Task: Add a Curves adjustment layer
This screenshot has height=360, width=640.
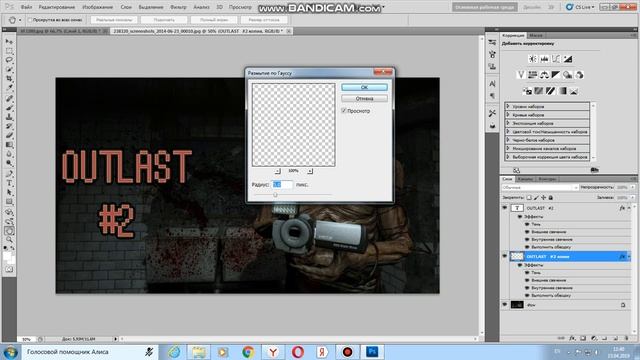Action: pos(556,59)
